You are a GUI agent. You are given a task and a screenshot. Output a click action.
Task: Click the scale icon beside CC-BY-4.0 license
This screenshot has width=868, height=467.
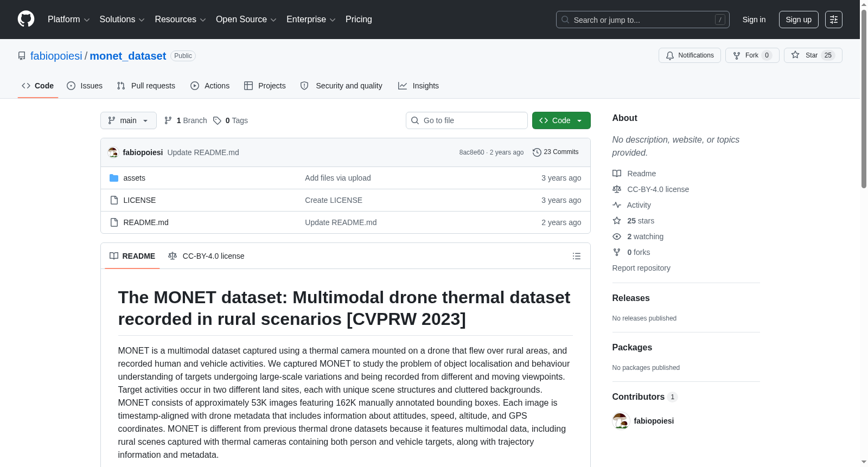[x=617, y=189]
